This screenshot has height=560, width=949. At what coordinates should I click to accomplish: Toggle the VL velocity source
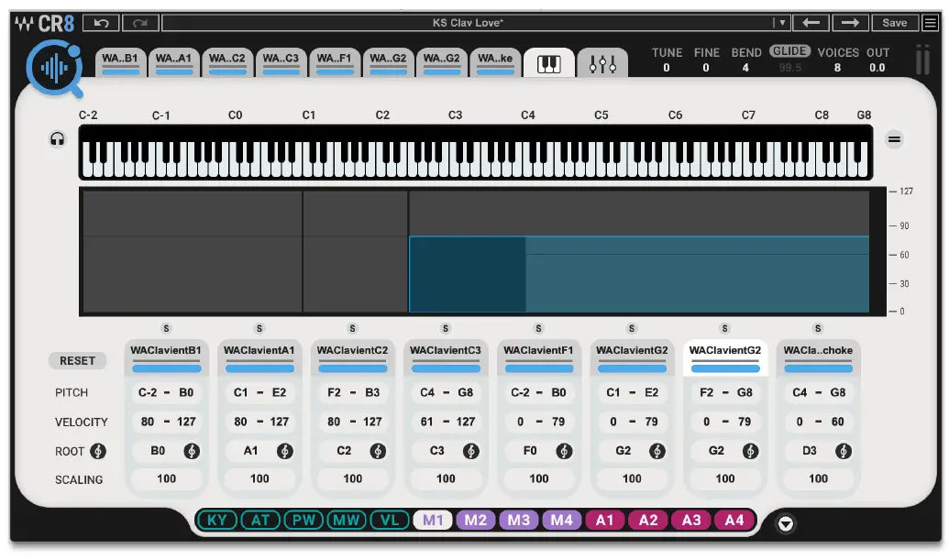(x=389, y=520)
